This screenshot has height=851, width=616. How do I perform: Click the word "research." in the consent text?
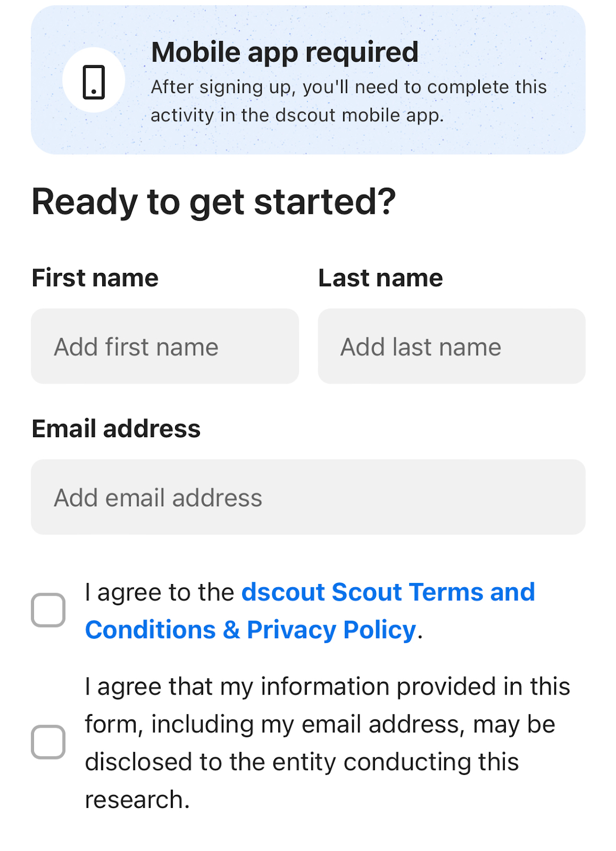pyautogui.click(x=137, y=800)
